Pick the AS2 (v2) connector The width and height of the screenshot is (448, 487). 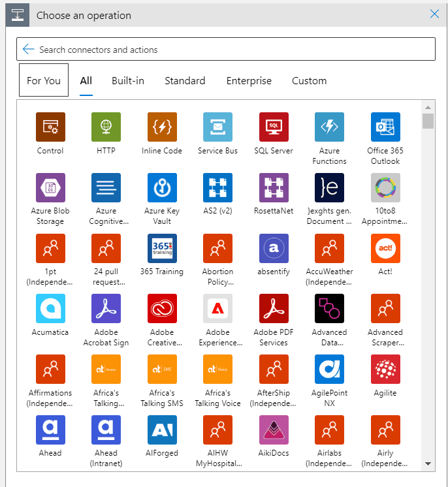point(217,187)
